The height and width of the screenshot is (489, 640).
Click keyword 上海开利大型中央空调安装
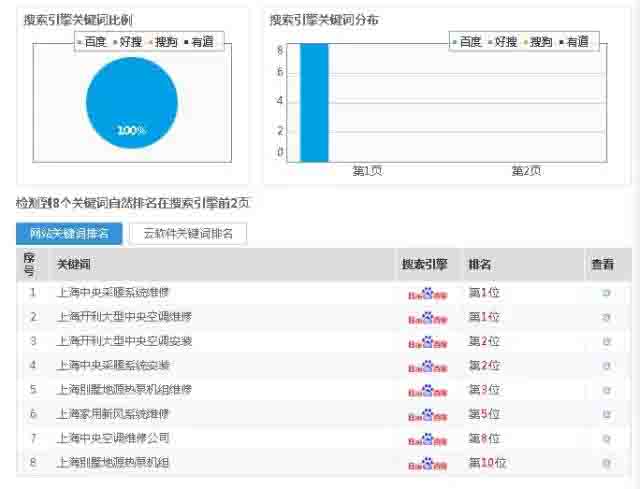[x=125, y=341]
